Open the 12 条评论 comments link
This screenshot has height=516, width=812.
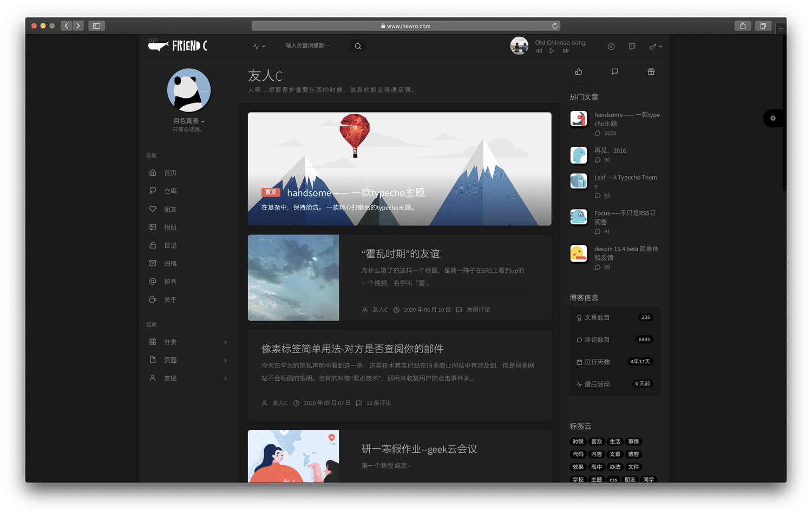click(x=378, y=403)
